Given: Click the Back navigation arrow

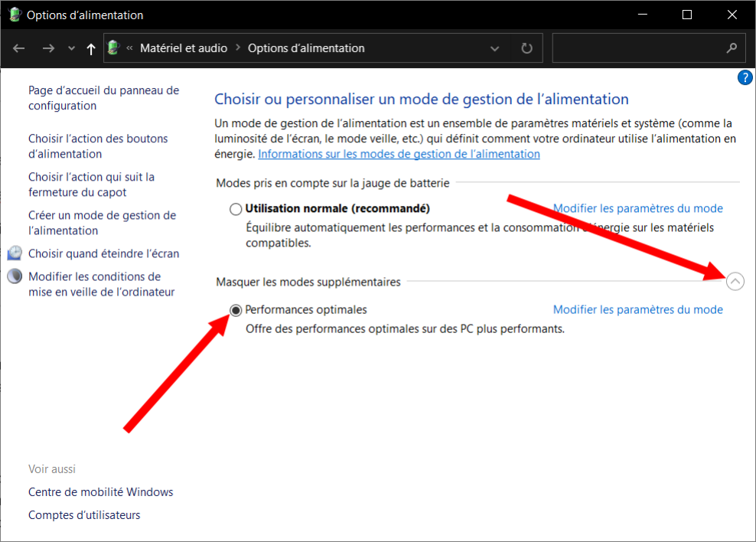Looking at the screenshot, I should pos(20,48).
